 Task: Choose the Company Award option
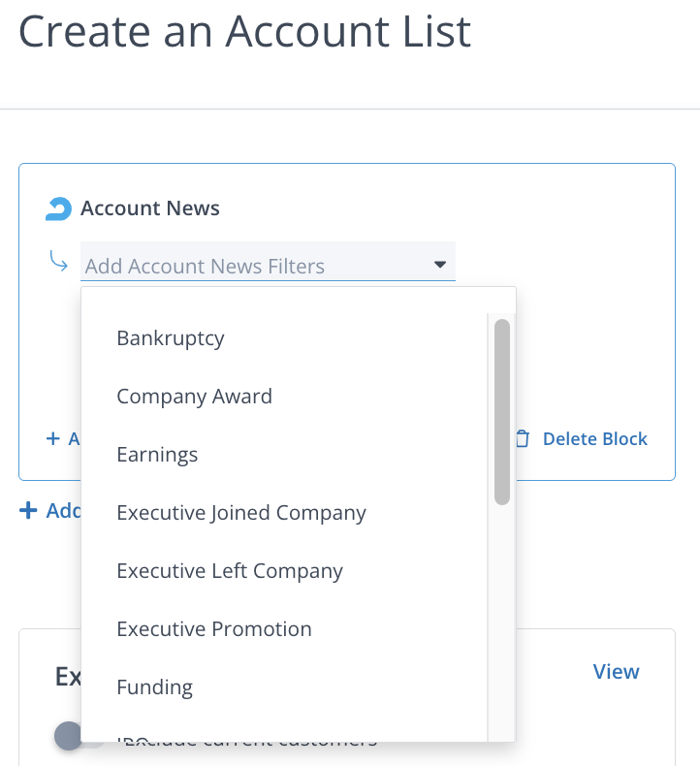point(194,397)
